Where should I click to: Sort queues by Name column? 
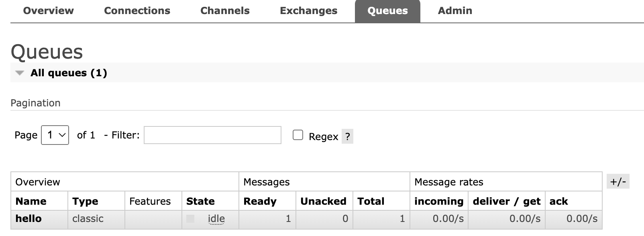tap(31, 201)
